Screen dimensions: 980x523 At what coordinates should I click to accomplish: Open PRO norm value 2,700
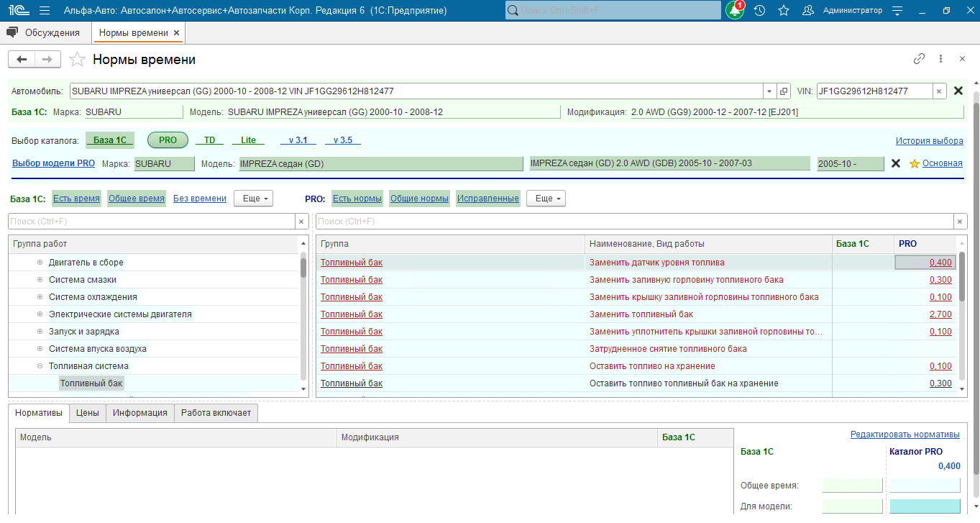(940, 314)
